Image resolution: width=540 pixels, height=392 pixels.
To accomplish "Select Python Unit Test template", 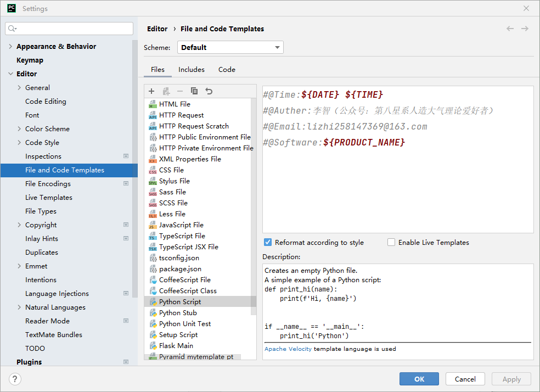I will click(185, 324).
